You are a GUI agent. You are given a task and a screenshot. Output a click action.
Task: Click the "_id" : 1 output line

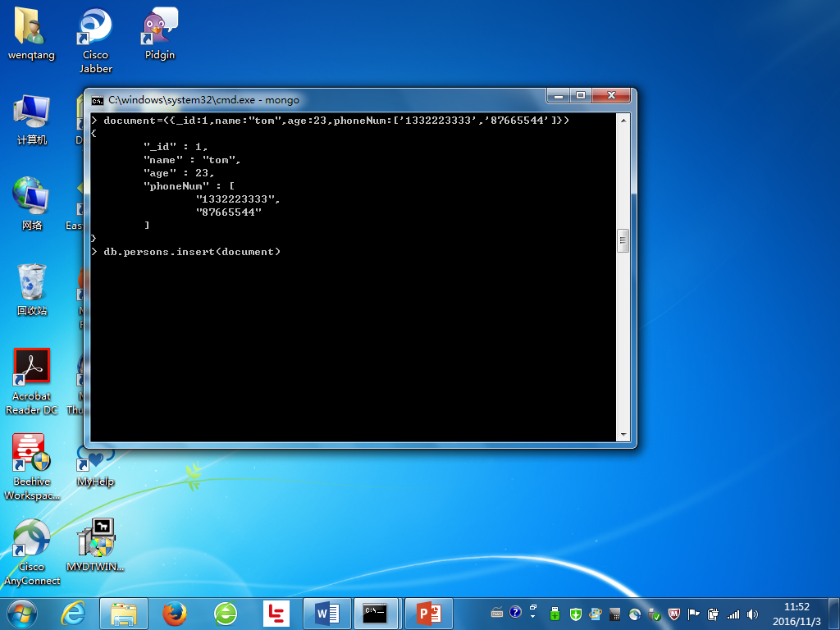(x=176, y=147)
